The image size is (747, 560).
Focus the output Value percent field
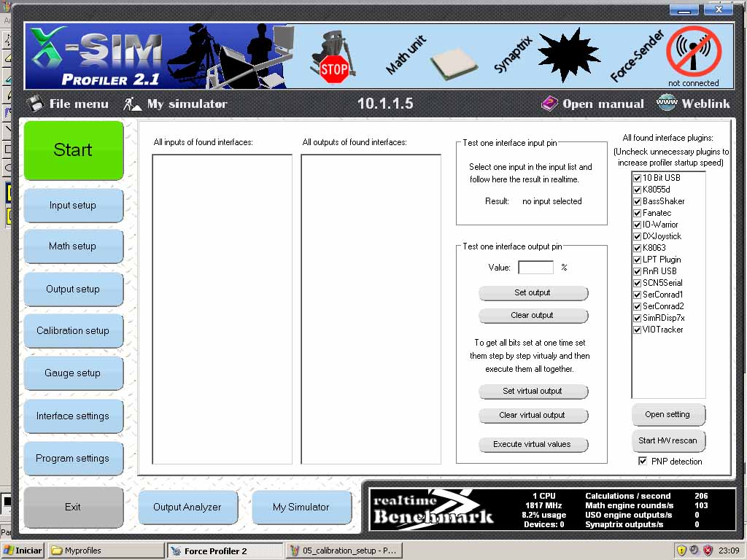pos(536,267)
